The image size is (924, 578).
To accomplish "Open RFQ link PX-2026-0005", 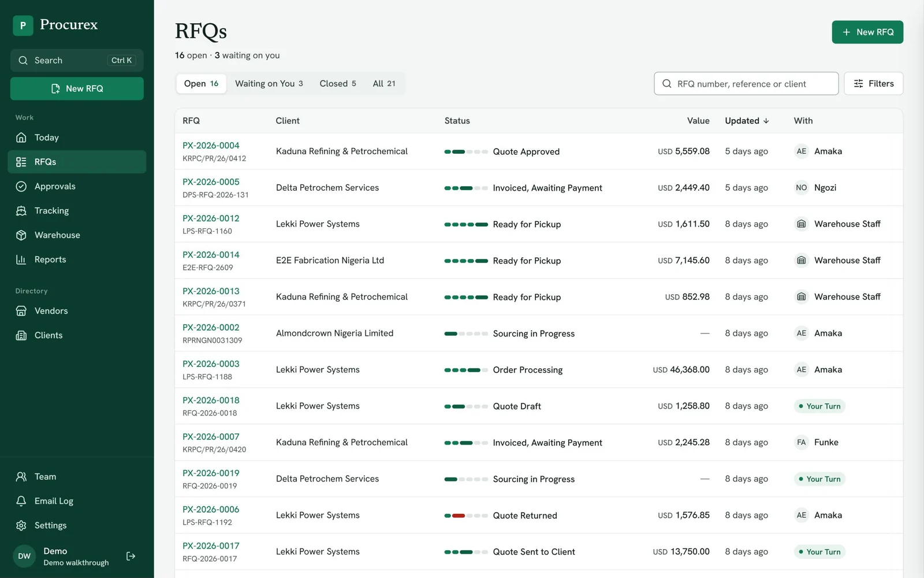I will click(x=211, y=182).
